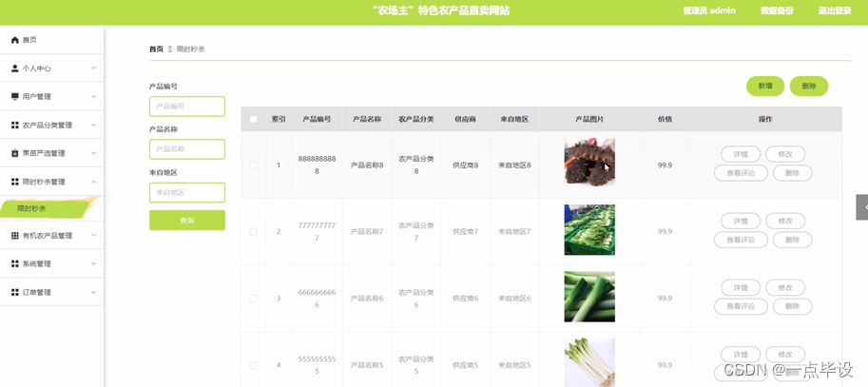Open 数据备份 in top bar

[777, 10]
